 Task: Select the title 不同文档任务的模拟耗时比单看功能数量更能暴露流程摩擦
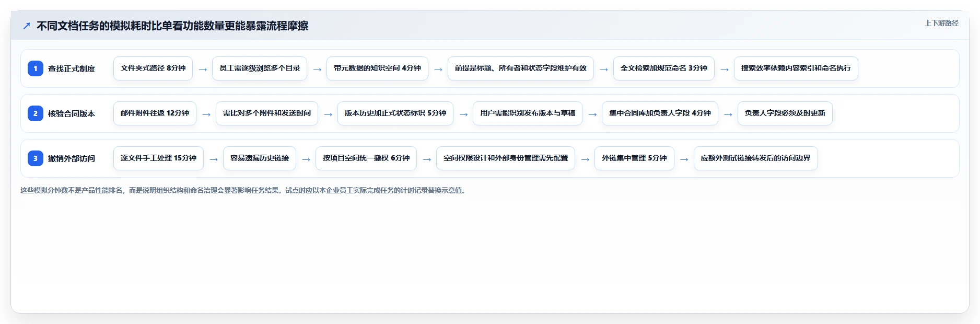(x=172, y=26)
